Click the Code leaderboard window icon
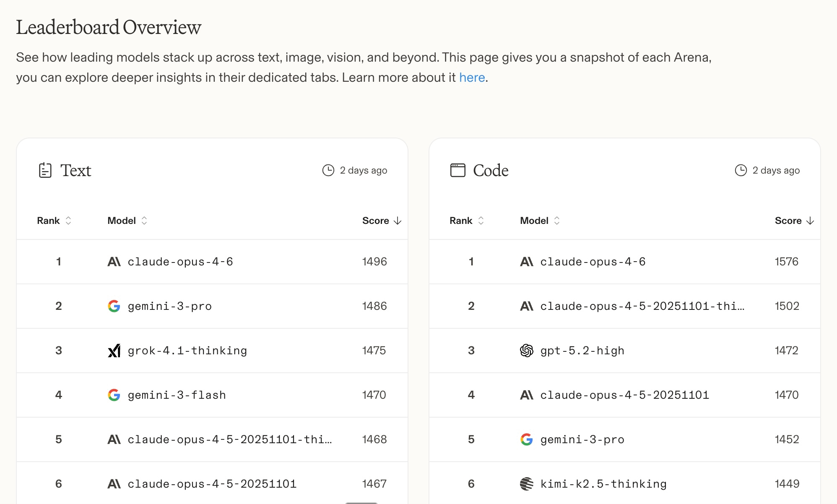This screenshot has width=837, height=504. pos(457,170)
